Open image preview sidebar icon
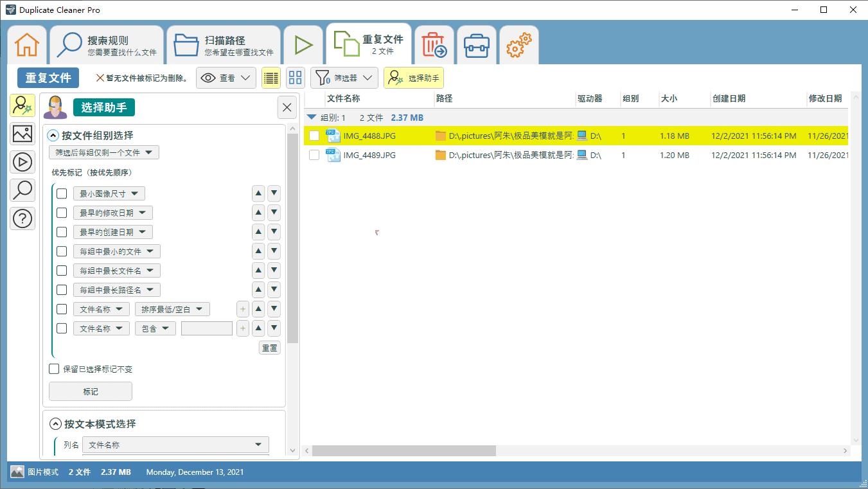This screenshot has width=868, height=489. click(x=22, y=134)
